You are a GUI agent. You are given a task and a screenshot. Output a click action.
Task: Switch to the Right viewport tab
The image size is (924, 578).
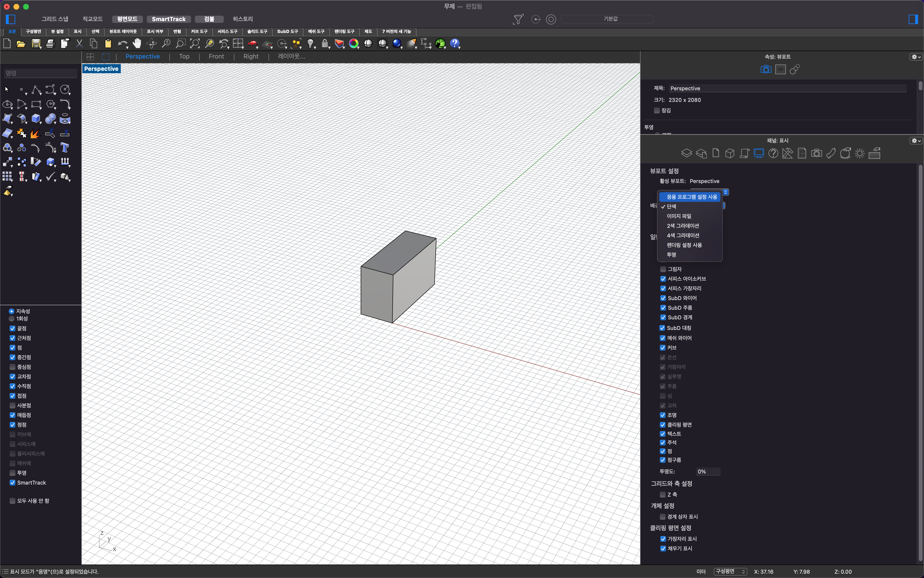coord(251,57)
